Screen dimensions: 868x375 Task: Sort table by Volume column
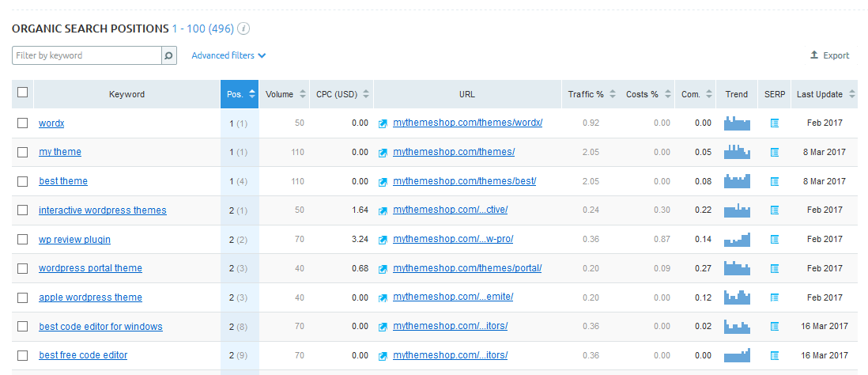click(285, 94)
